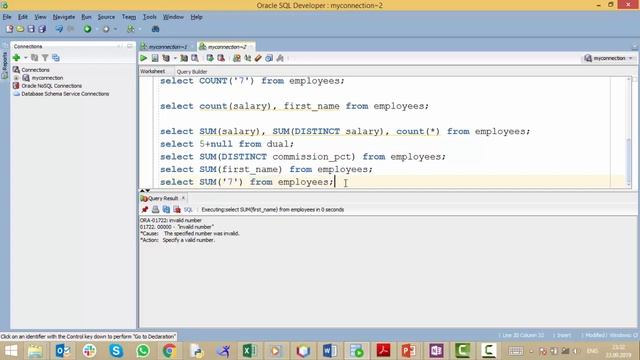
Task: Select the Connections root tree node
Action: click(35, 70)
